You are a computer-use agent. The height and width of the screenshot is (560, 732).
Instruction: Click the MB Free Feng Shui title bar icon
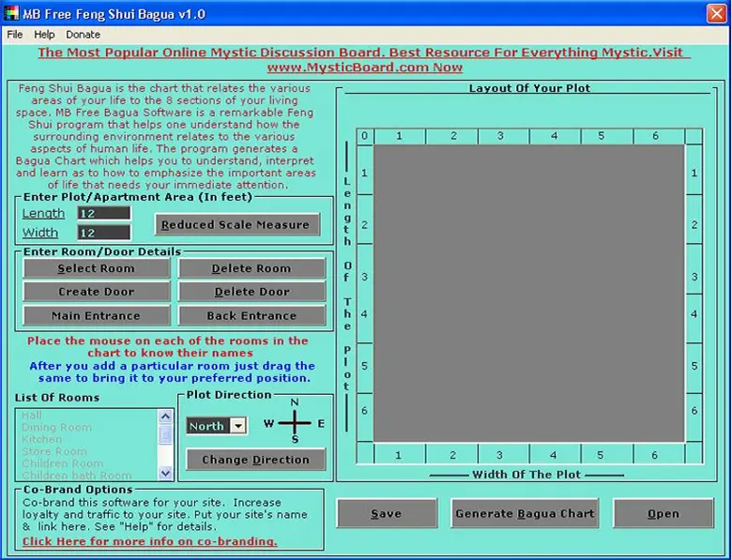point(11,13)
